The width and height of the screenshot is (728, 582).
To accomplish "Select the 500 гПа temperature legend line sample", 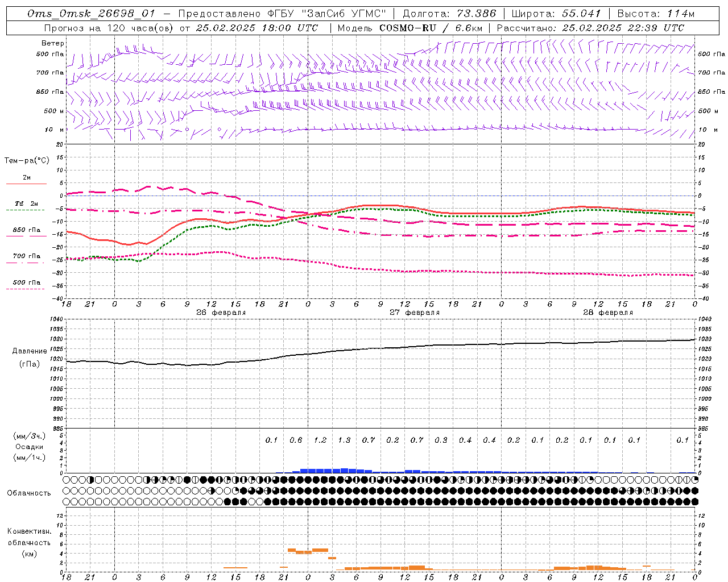I will (25, 289).
